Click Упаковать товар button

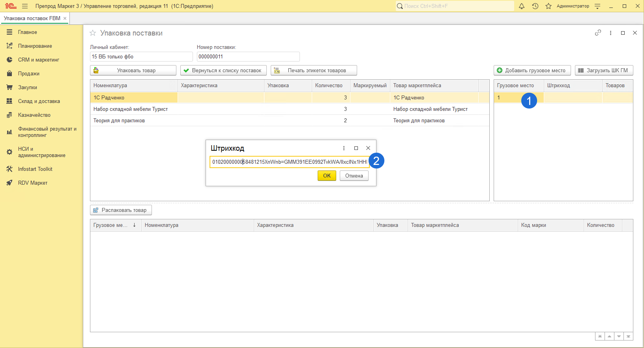[x=133, y=70]
